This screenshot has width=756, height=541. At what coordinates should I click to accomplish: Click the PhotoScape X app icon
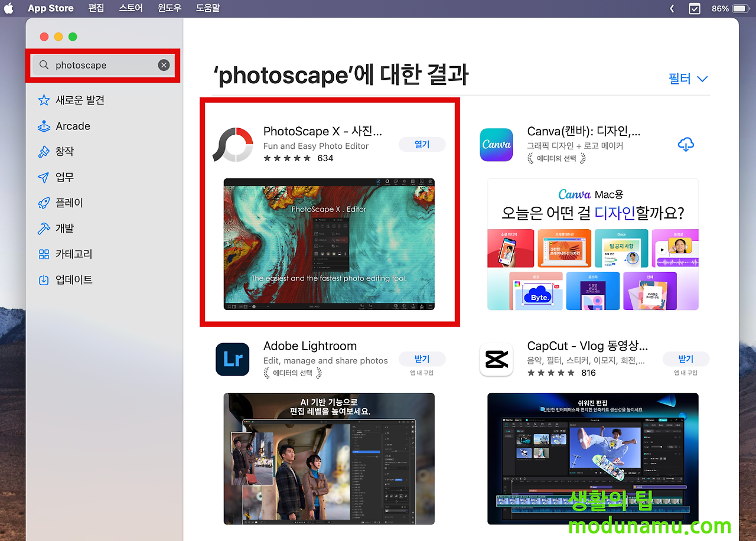point(233,145)
